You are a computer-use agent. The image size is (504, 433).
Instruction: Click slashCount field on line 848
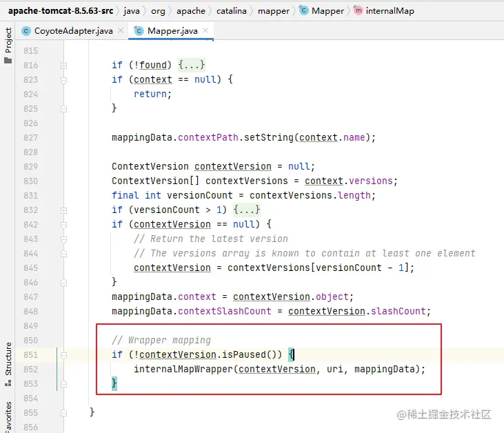click(398, 311)
